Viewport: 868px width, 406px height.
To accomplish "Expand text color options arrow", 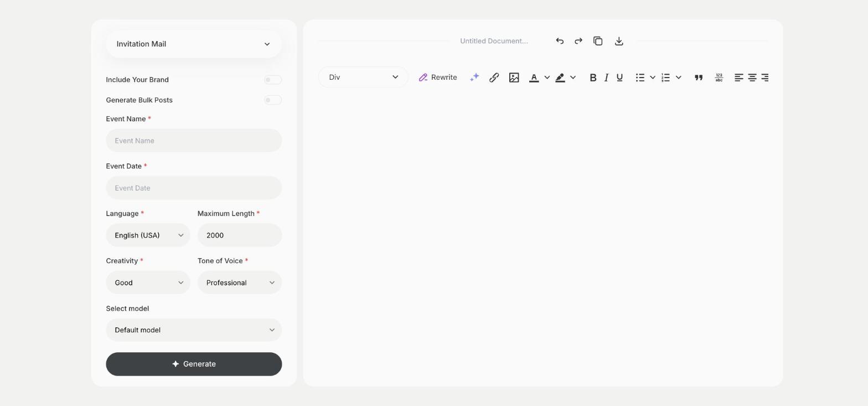I will point(547,78).
